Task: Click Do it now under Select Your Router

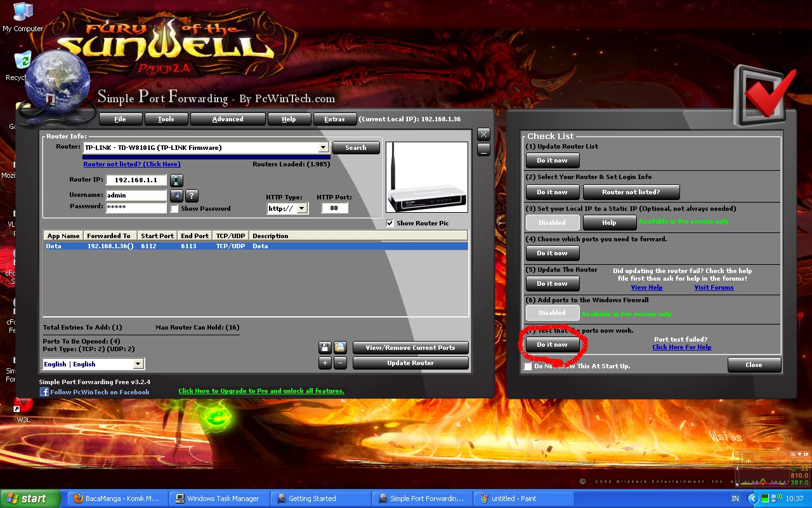Action: pos(553,192)
